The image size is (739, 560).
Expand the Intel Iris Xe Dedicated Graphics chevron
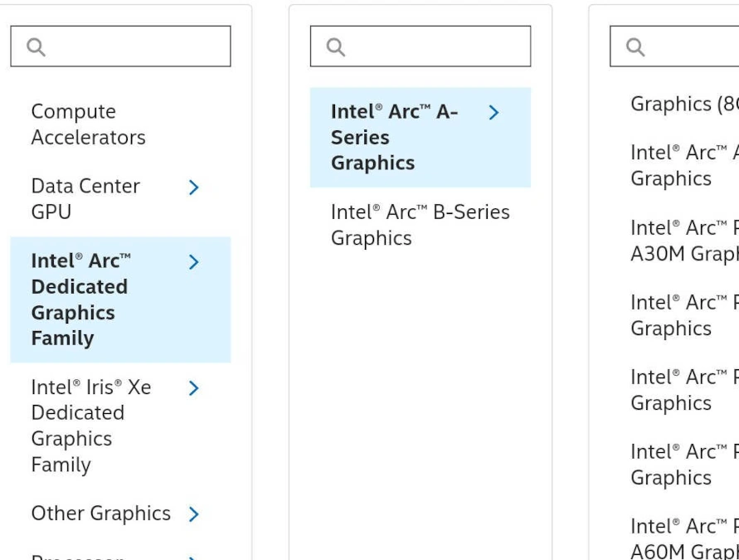pyautogui.click(x=194, y=387)
